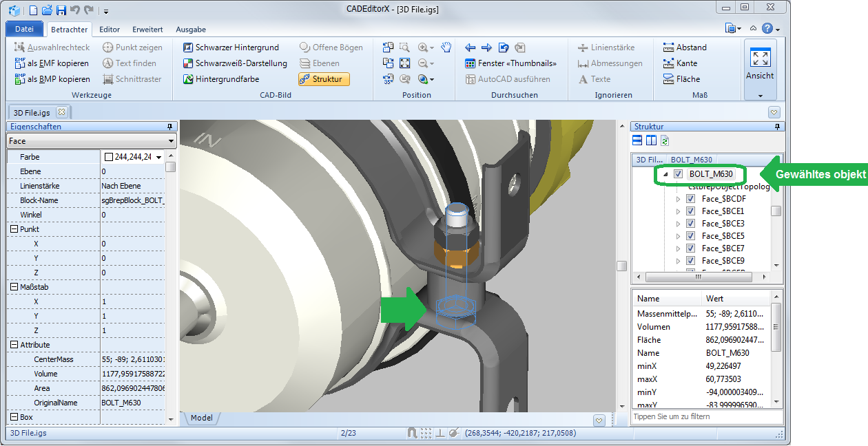The height and width of the screenshot is (446, 868).
Task: Uncheck the BOLT_M630 checkbox
Action: 678,174
